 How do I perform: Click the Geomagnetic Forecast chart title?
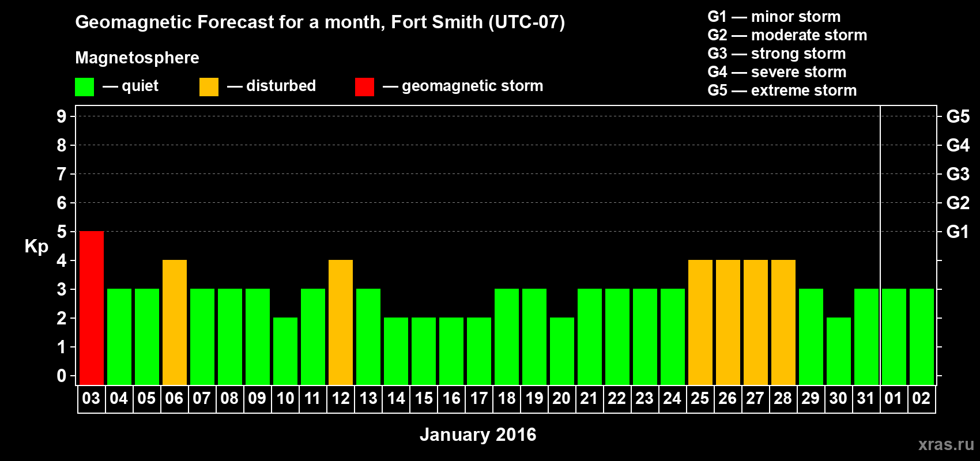[320, 22]
